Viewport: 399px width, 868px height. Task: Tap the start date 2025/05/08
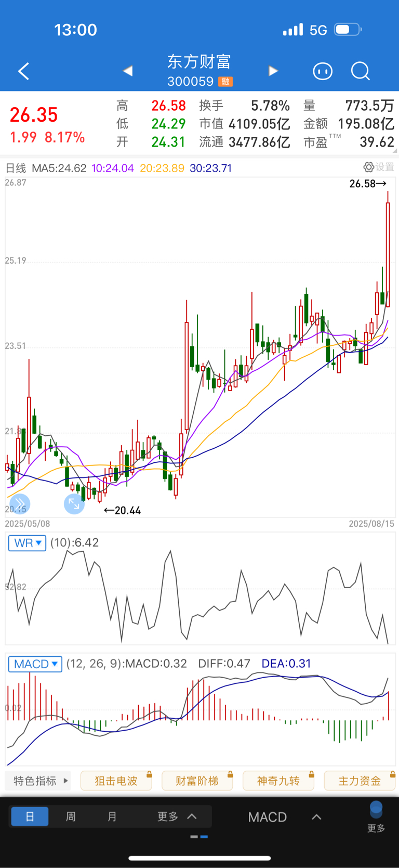pyautogui.click(x=28, y=524)
